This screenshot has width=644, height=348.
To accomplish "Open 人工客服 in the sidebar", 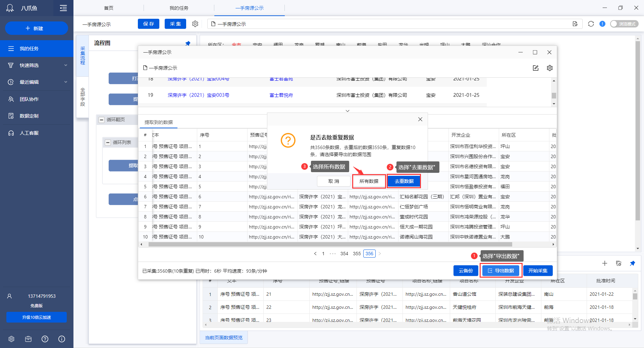I will pyautogui.click(x=37, y=133).
